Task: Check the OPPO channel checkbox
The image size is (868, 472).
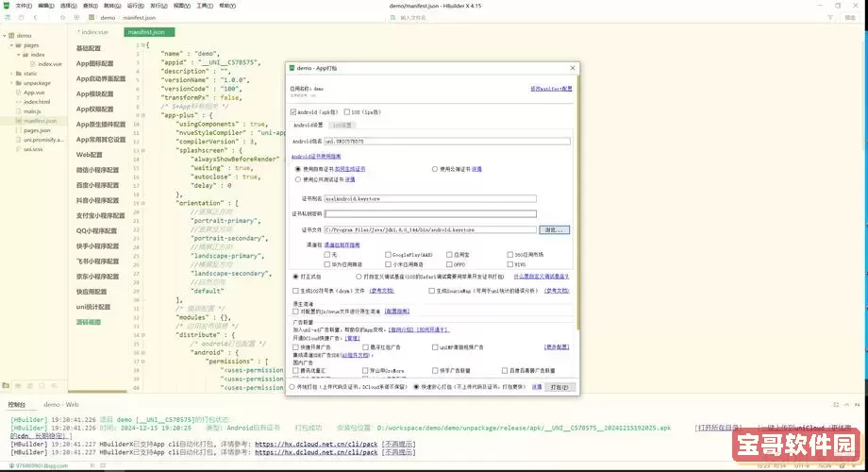Action: (449, 265)
